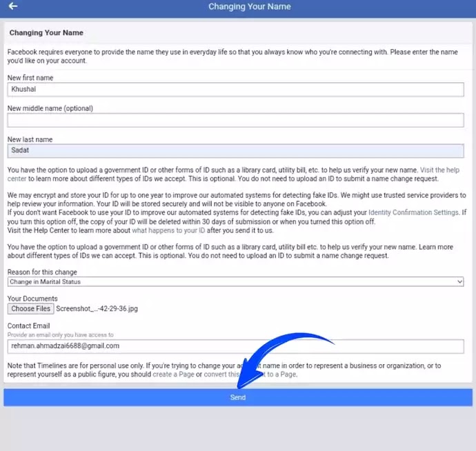Click the New first name label
The image size is (476, 451).
pyautogui.click(x=30, y=78)
